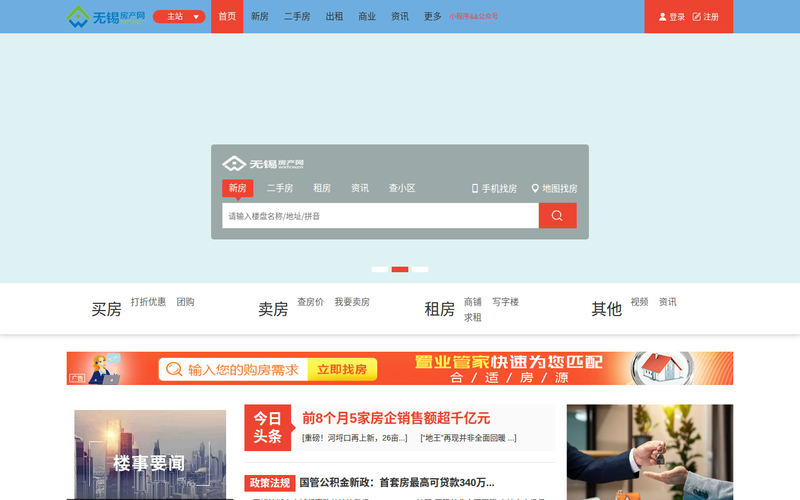
Task: Open headline 前8个月5家房企销售额超千亿元
Action: pyautogui.click(x=396, y=418)
